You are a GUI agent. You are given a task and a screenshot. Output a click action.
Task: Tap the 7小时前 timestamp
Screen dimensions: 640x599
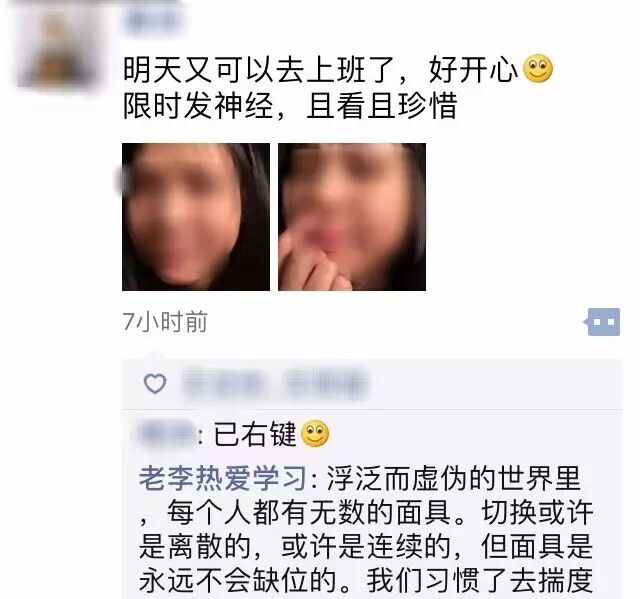click(165, 322)
